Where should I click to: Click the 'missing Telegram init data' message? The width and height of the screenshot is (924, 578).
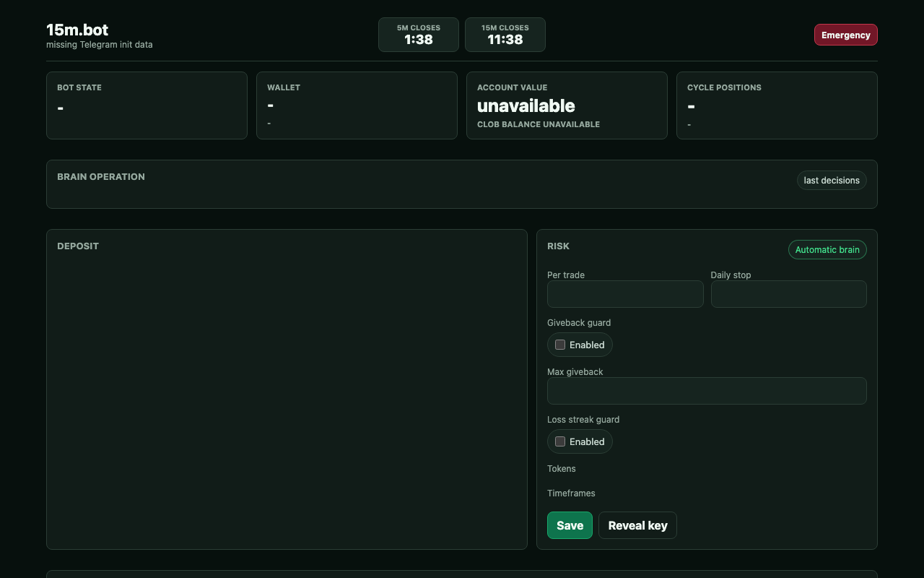(x=100, y=45)
